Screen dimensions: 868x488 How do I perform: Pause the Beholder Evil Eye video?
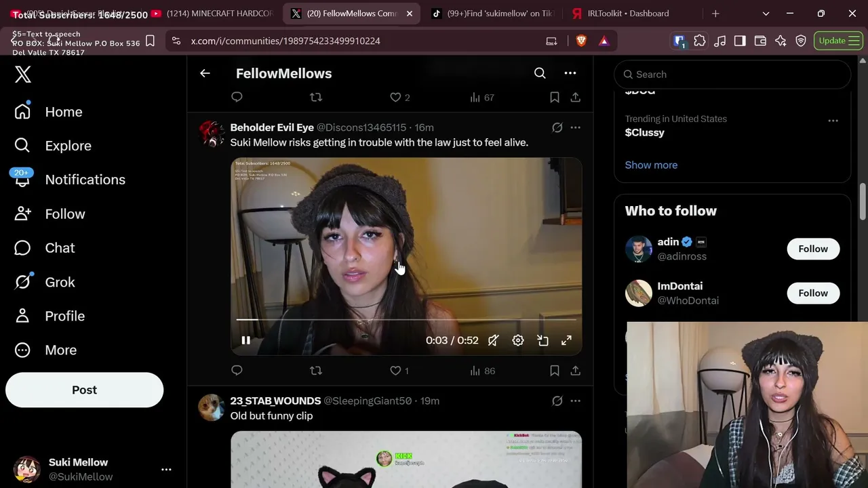(x=246, y=340)
